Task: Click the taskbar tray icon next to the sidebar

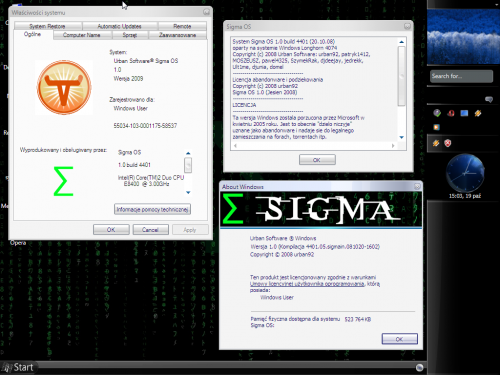Action: point(419,368)
